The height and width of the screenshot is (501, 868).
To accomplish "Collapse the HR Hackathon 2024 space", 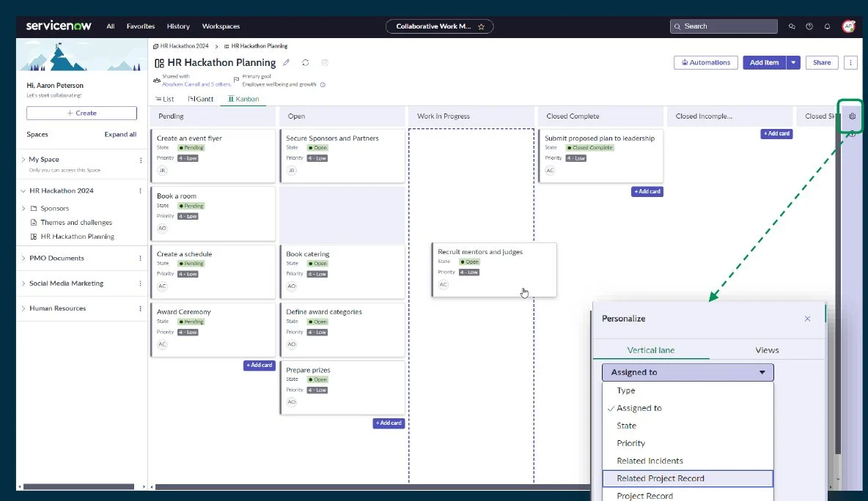I will [x=23, y=190].
